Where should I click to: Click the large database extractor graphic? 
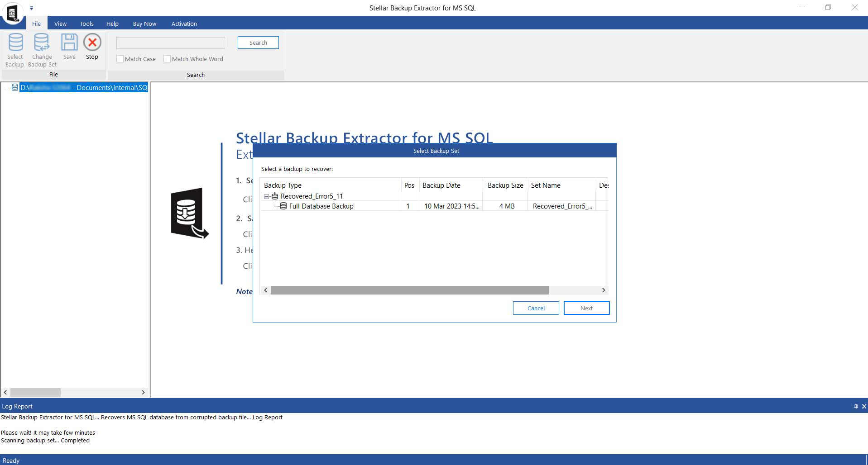coord(190,213)
